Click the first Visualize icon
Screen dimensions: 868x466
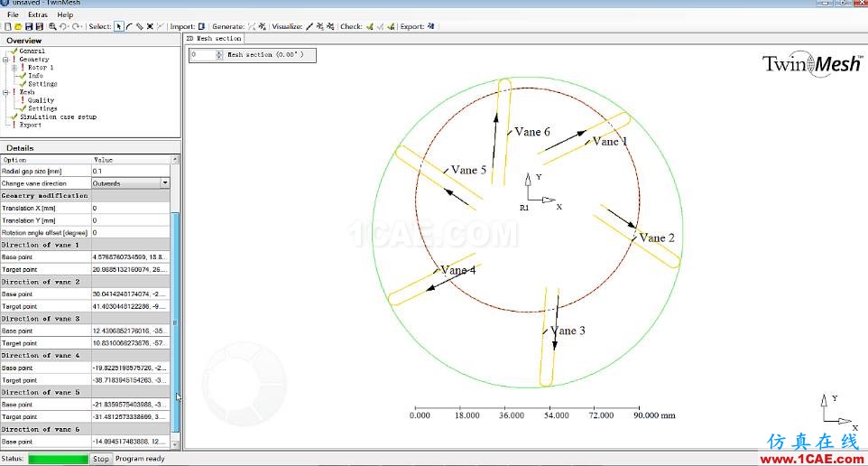[309, 26]
